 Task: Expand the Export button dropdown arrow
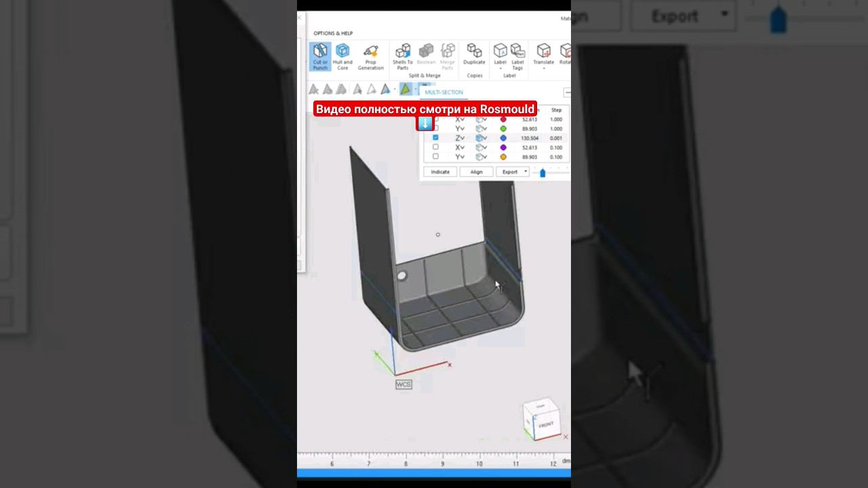[x=525, y=171]
